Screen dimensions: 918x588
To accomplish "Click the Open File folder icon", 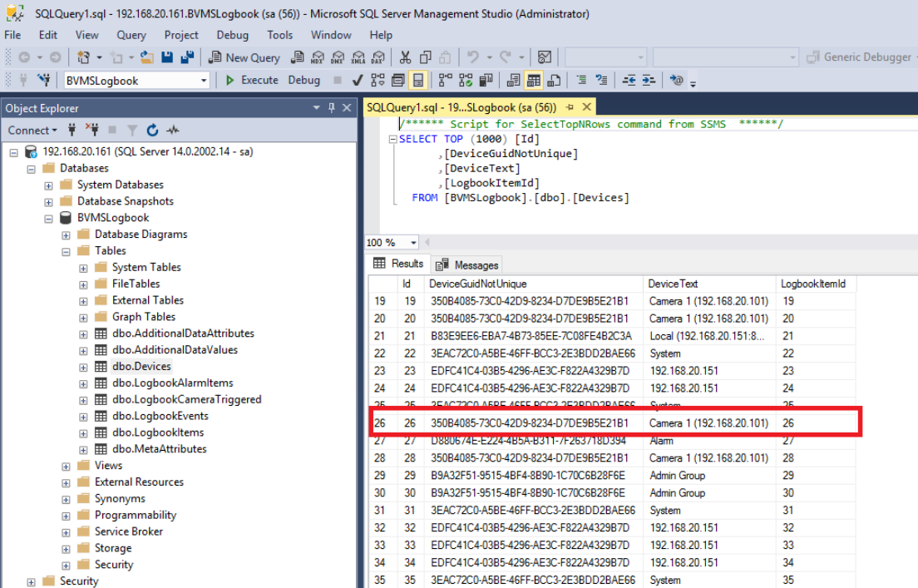I will 147,57.
